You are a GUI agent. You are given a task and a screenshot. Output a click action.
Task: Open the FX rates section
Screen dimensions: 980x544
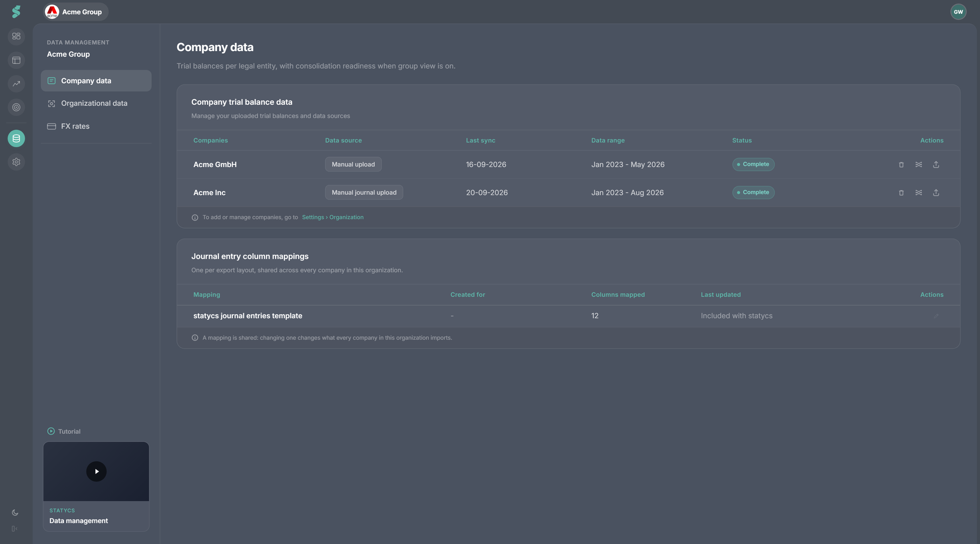tap(96, 126)
